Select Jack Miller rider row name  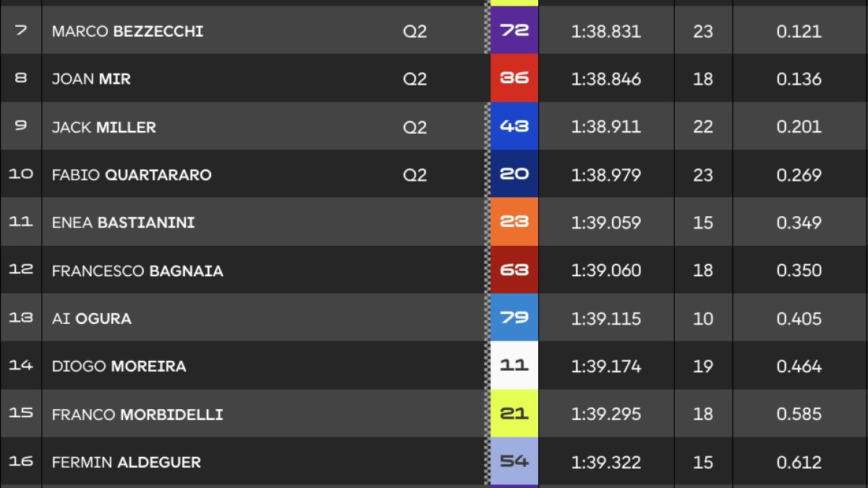(x=104, y=127)
